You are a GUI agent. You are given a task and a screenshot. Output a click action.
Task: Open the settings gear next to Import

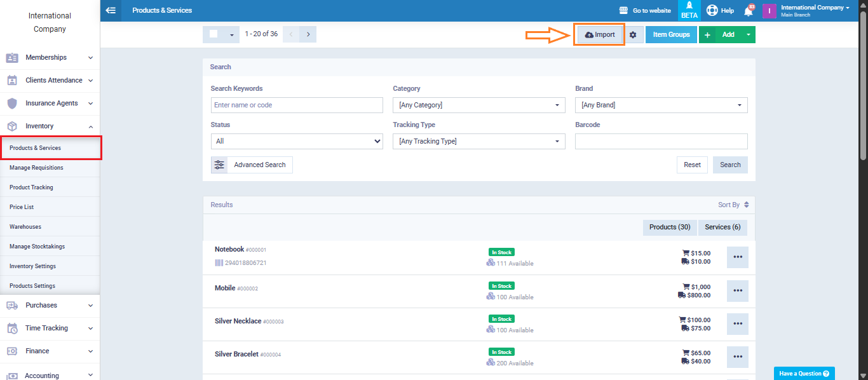click(632, 35)
